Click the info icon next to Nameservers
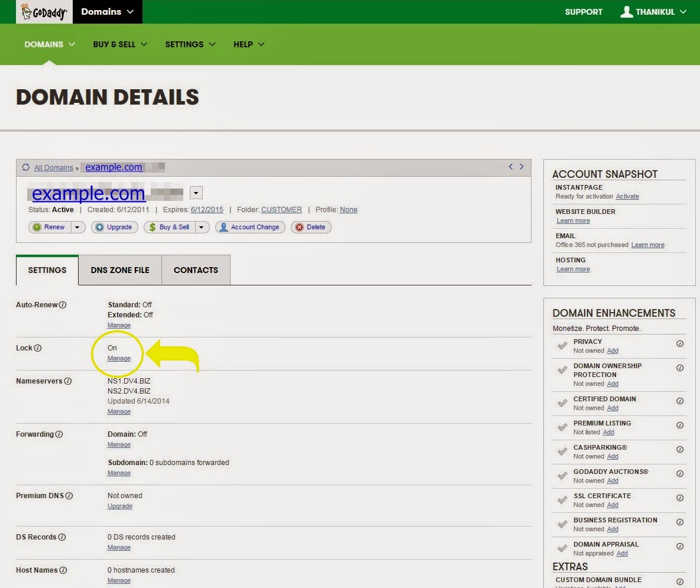This screenshot has width=700, height=588. tap(68, 381)
